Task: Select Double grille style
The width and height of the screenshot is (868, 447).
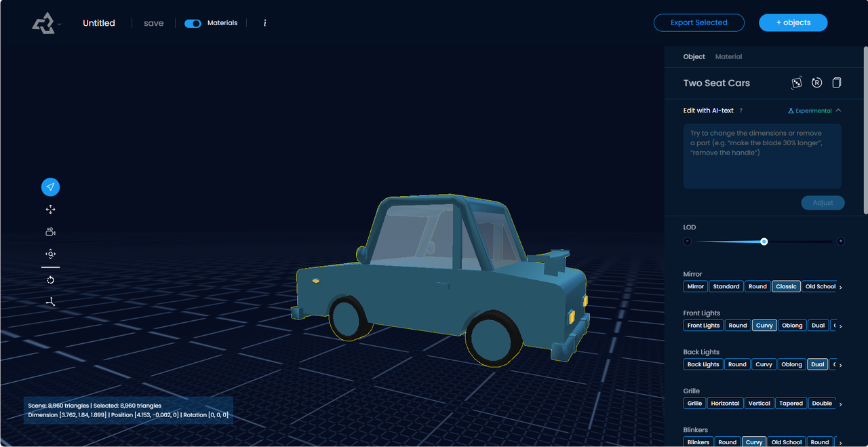Action: coord(822,404)
